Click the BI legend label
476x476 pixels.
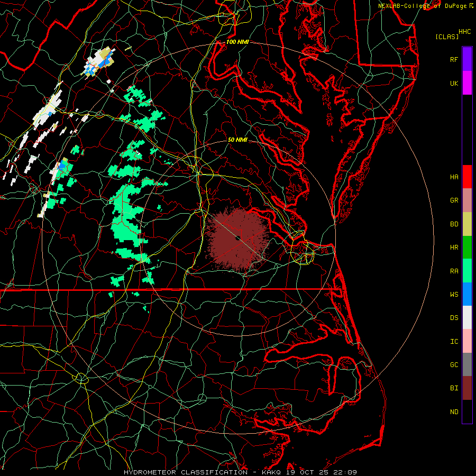click(454, 388)
